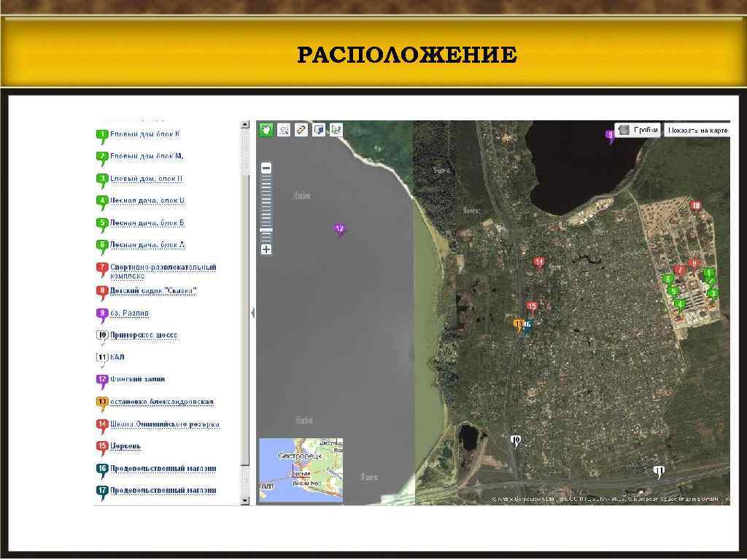This screenshot has width=747, height=560.
Task: Select the hand pan tool on the map
Action: [265, 129]
